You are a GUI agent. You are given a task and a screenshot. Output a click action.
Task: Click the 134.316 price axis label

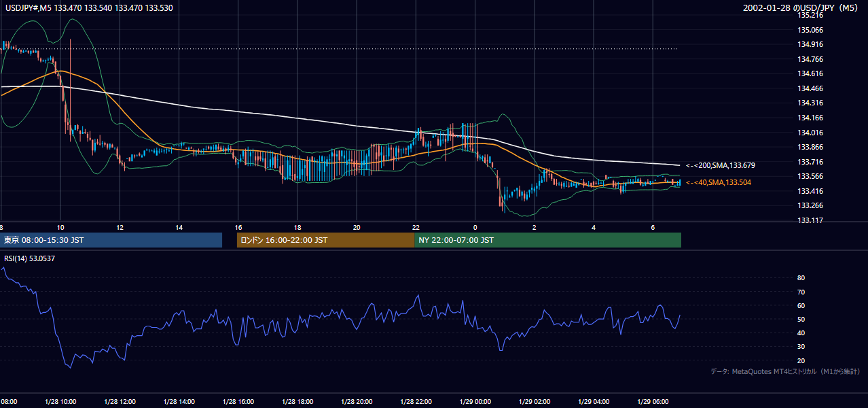[x=810, y=103]
